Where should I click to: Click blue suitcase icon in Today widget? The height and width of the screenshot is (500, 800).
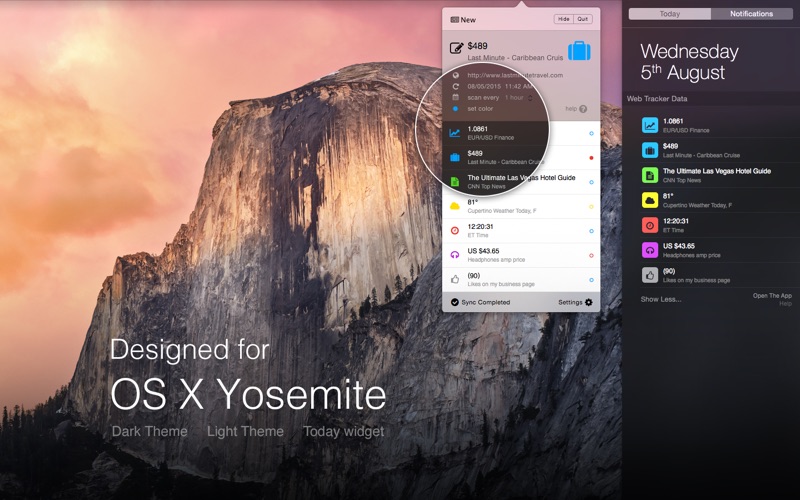coord(649,150)
